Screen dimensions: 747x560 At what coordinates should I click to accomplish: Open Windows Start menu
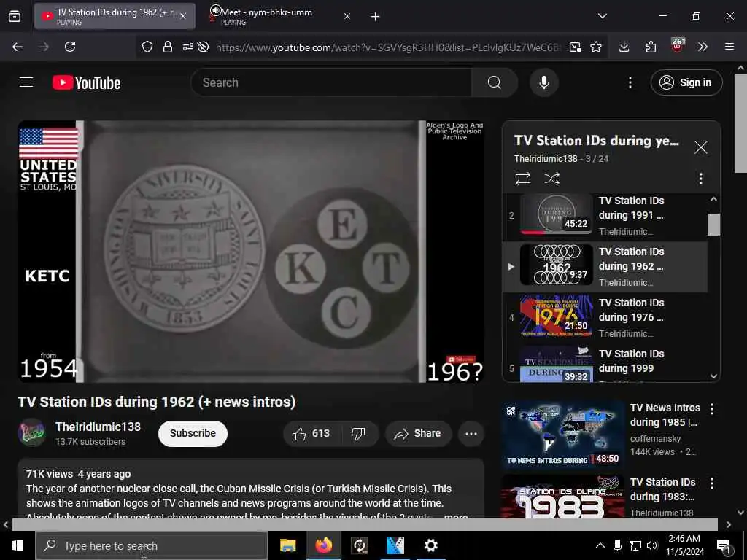[x=18, y=545]
